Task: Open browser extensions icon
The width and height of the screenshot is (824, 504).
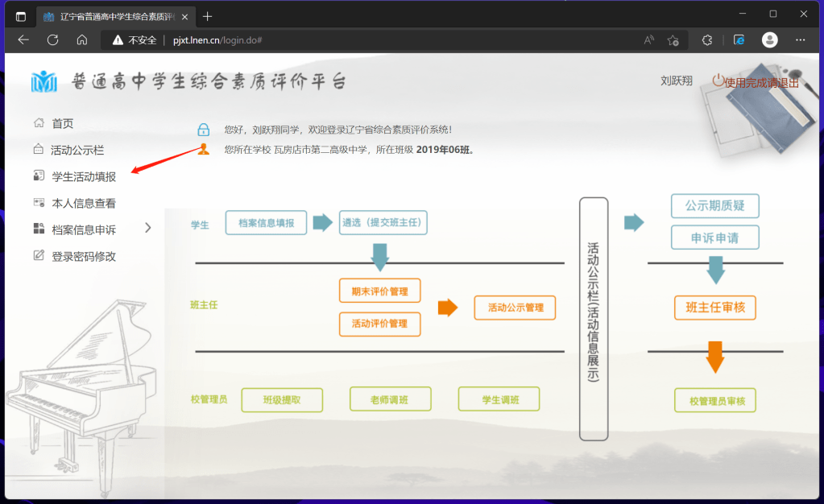Action: (x=707, y=39)
